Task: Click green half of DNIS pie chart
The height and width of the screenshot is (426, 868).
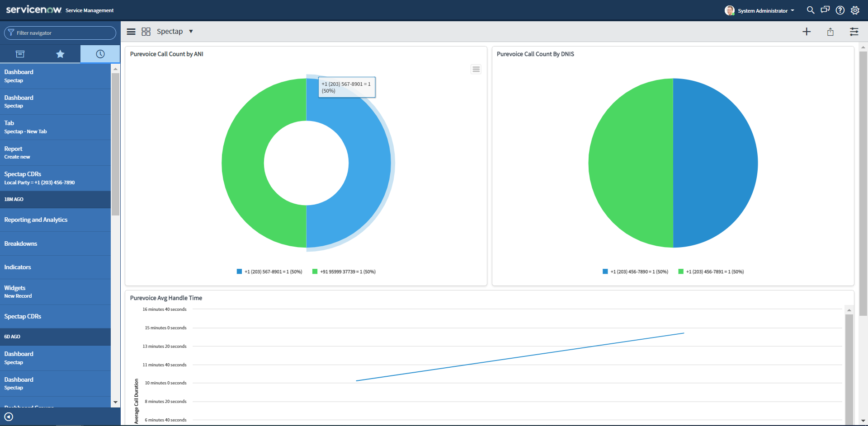Action: (631, 163)
